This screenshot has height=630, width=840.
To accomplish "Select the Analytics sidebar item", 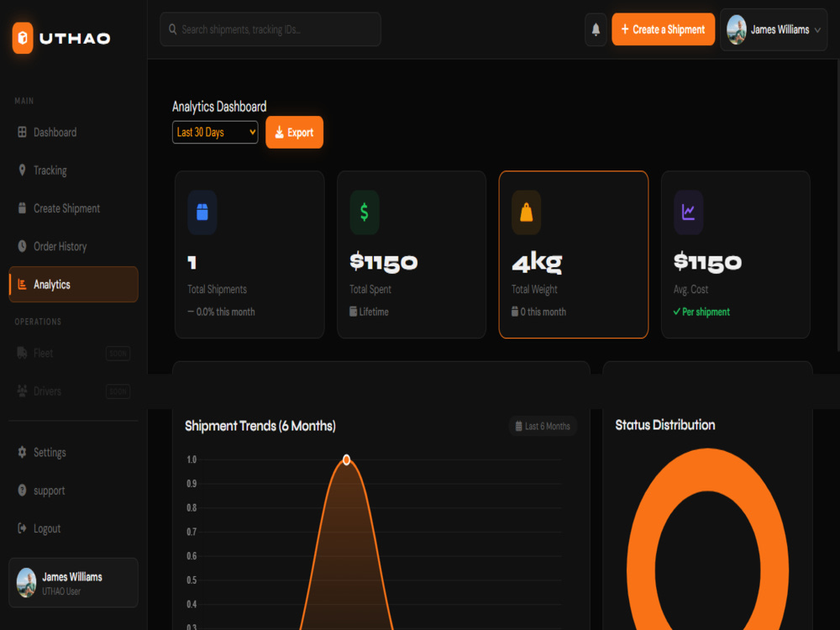I will coord(73,285).
